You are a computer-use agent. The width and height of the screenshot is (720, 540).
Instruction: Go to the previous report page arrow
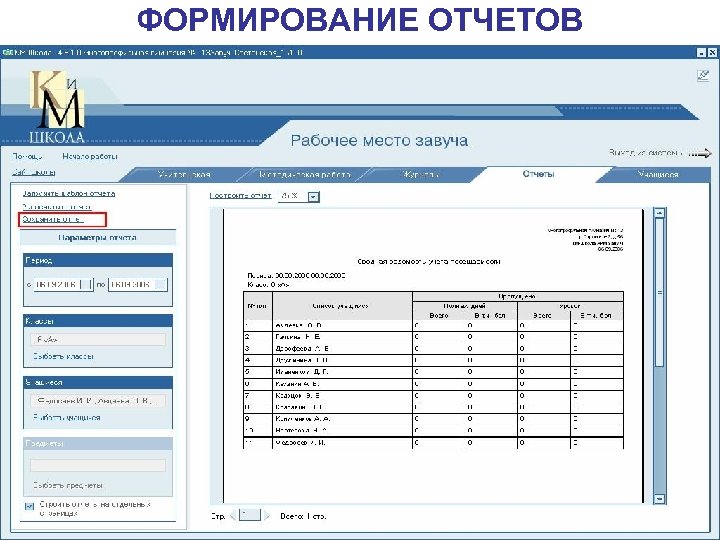pos(233,516)
